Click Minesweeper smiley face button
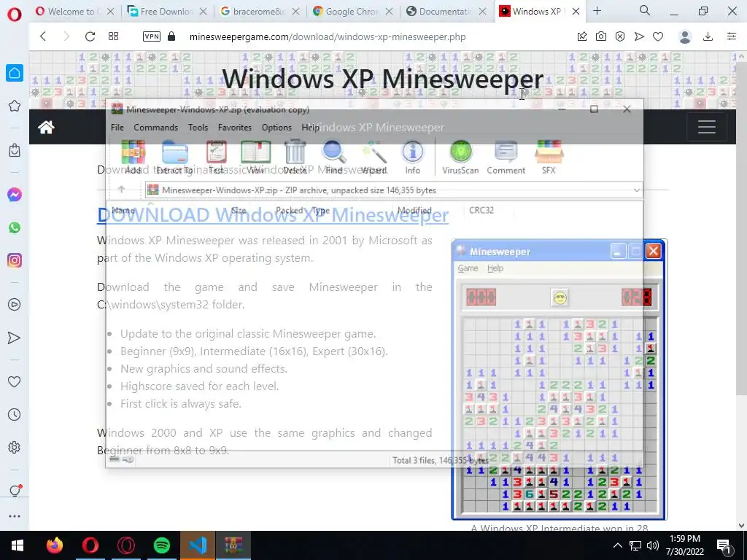 (560, 297)
